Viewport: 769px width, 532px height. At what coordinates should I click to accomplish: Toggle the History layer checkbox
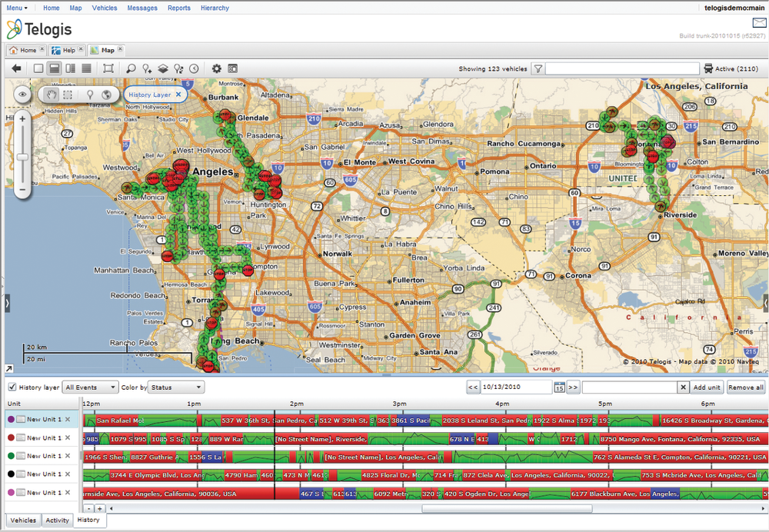point(12,387)
